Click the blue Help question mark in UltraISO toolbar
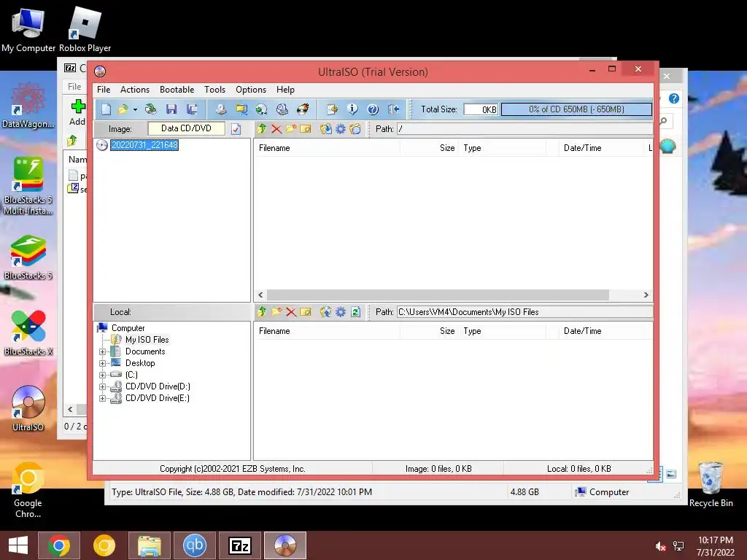This screenshot has height=560, width=747. click(373, 109)
